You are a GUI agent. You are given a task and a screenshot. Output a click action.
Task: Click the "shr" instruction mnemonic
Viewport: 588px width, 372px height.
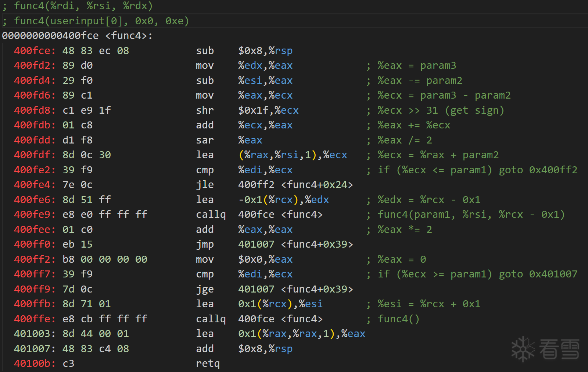click(205, 110)
